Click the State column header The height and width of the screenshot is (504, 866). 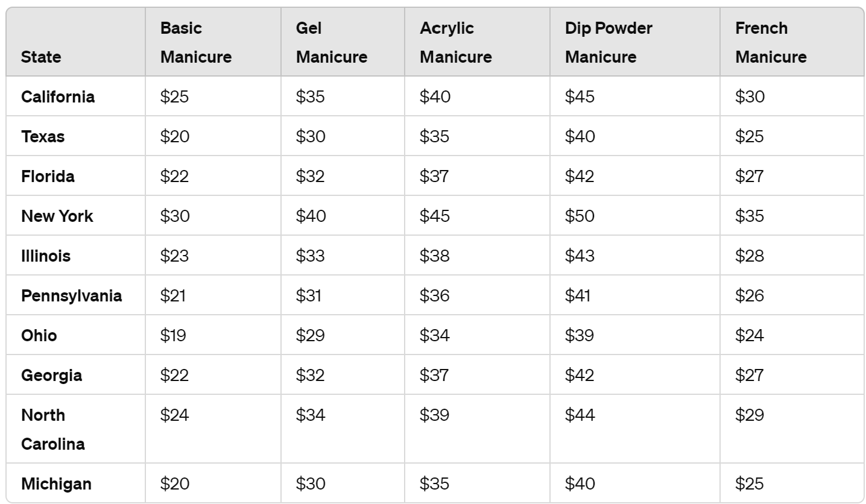(x=41, y=57)
